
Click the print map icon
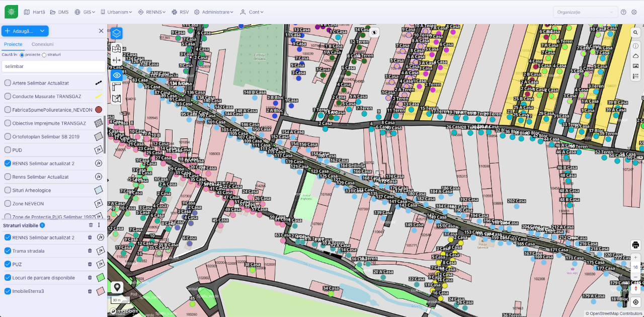[x=636, y=245]
